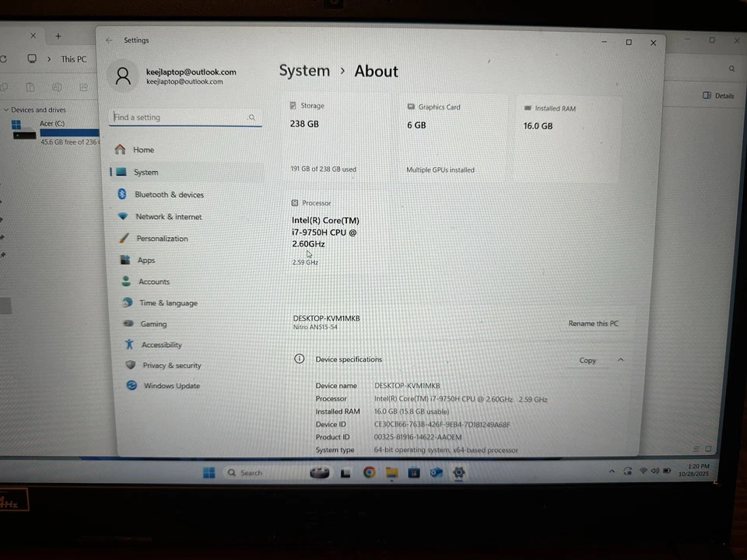Open Outlook from the taskbar

(x=436, y=472)
